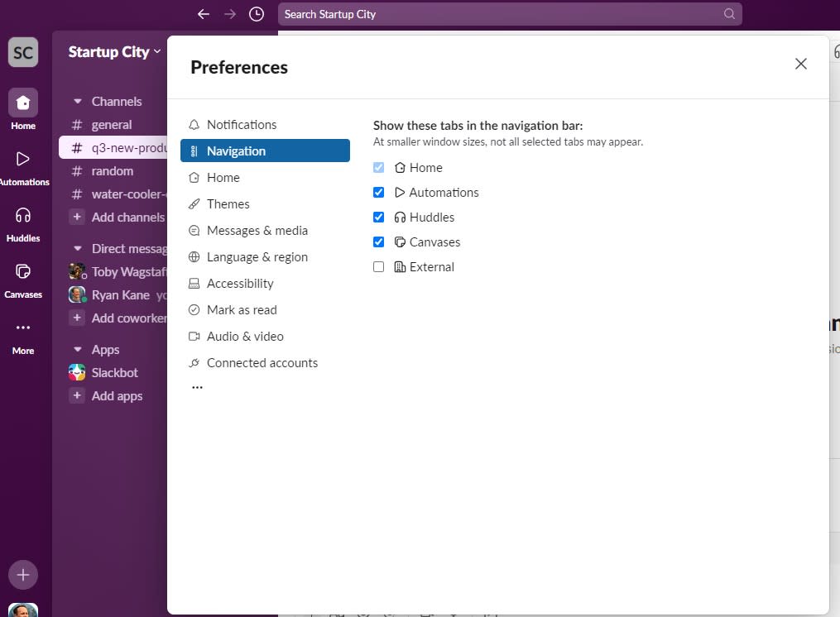Open the Startup City workspace dropdown
840x617 pixels.
coord(114,52)
